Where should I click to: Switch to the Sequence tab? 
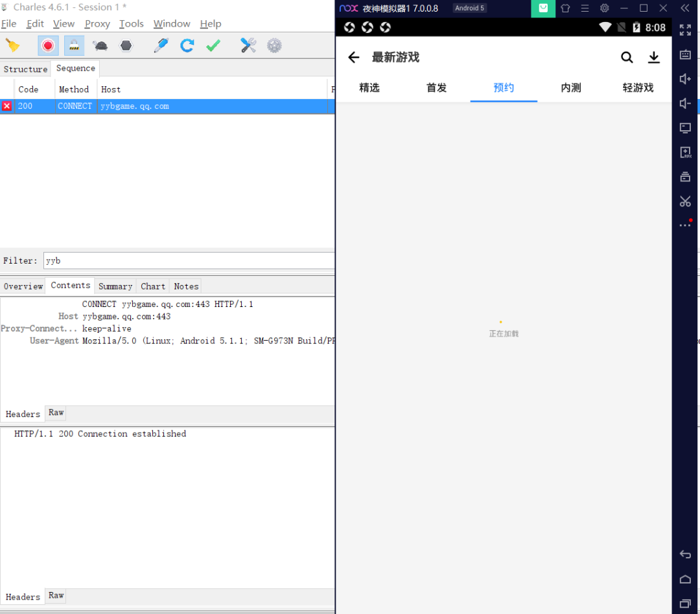(x=75, y=68)
